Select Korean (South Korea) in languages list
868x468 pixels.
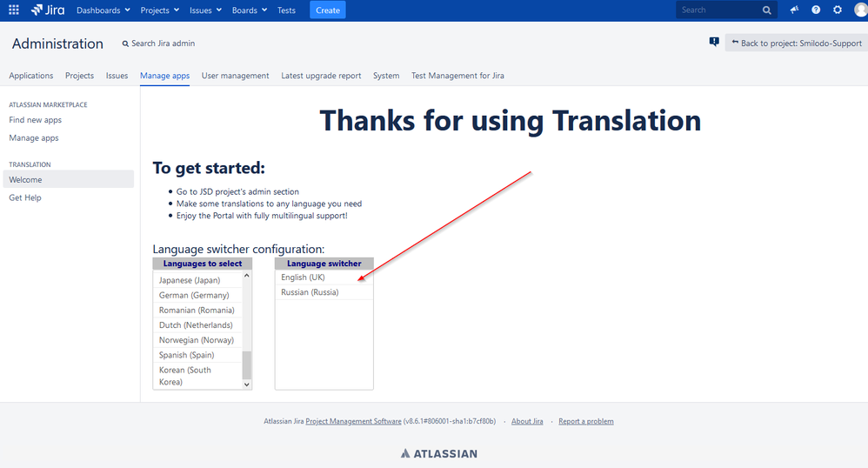197,376
